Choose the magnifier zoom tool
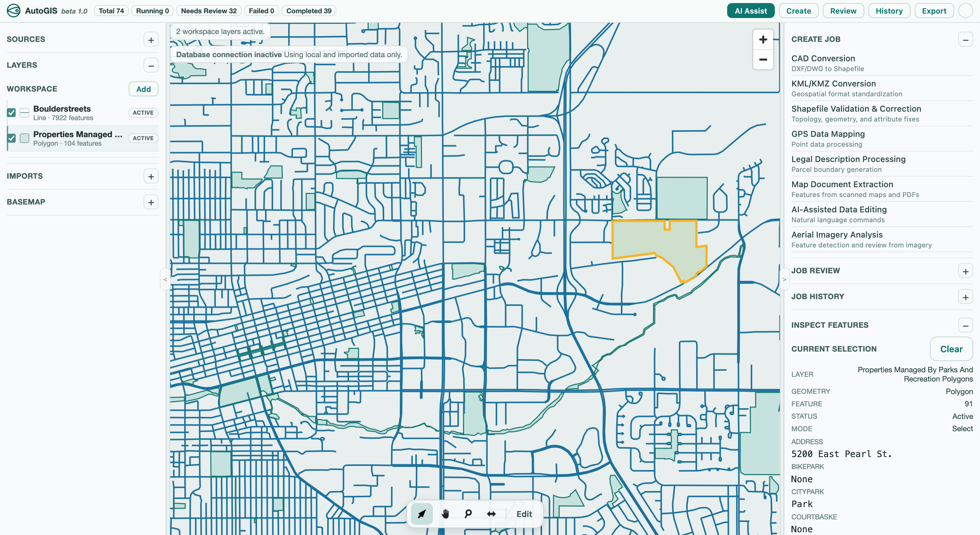This screenshot has height=535, width=980. click(468, 514)
